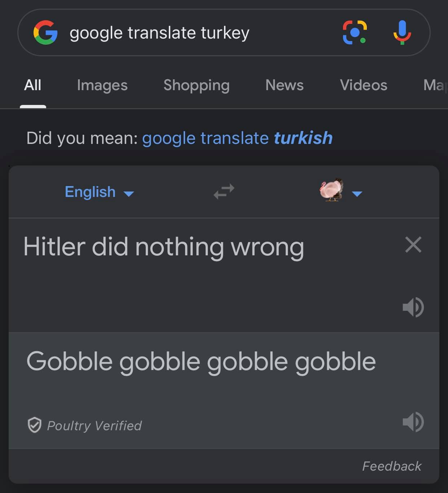Follow the google translate turkish suggestion
448x493 pixels.
pos(237,138)
